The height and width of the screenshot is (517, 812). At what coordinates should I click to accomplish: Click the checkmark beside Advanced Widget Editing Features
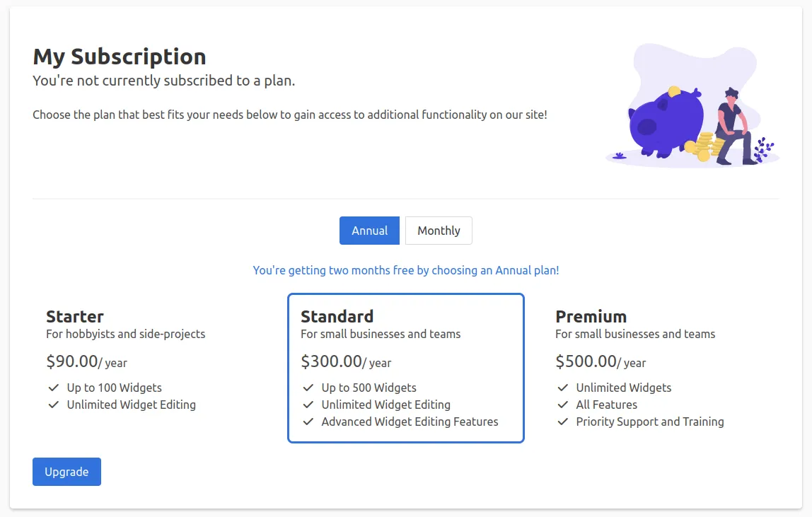[x=308, y=422]
